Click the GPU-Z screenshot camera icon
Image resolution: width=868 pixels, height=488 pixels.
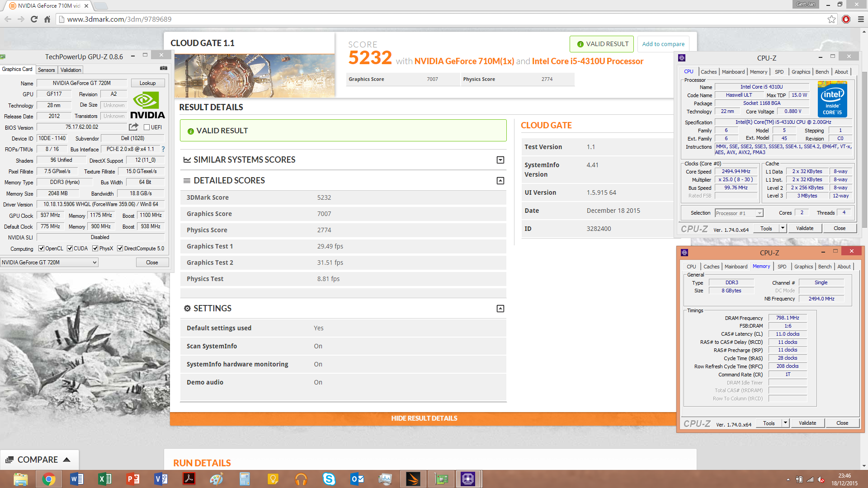coord(163,68)
